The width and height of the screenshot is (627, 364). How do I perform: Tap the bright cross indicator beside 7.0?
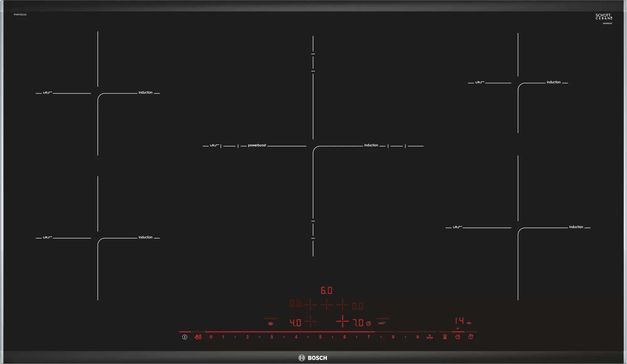point(342,321)
